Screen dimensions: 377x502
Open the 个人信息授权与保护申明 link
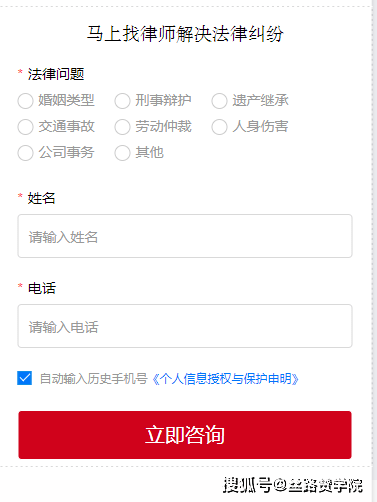coord(225,379)
